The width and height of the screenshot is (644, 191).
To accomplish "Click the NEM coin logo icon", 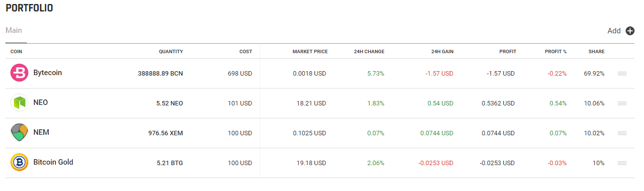I will pyautogui.click(x=19, y=133).
